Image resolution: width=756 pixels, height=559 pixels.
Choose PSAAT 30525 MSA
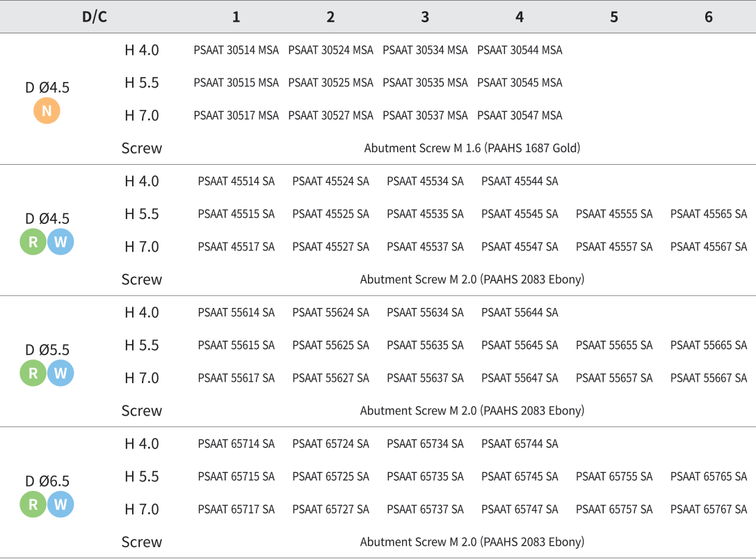(331, 83)
